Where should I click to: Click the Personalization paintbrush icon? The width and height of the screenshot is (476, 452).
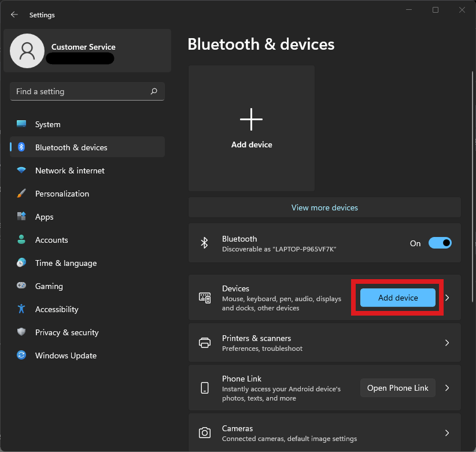click(21, 193)
